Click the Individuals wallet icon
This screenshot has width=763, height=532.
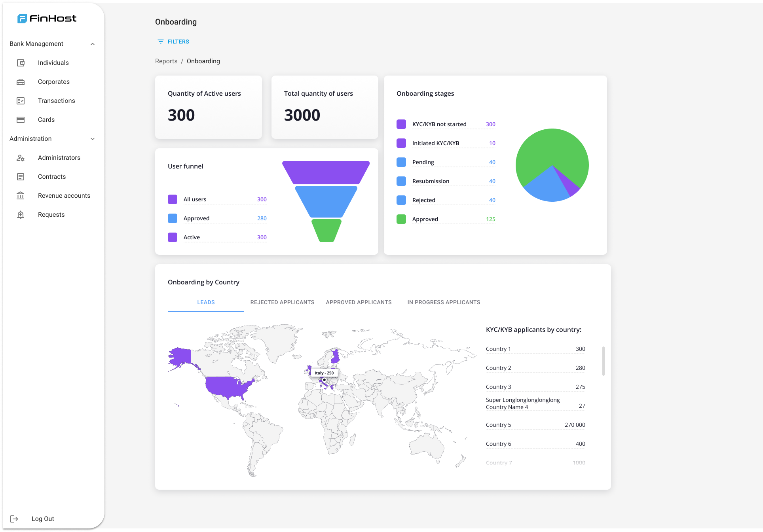(x=21, y=63)
